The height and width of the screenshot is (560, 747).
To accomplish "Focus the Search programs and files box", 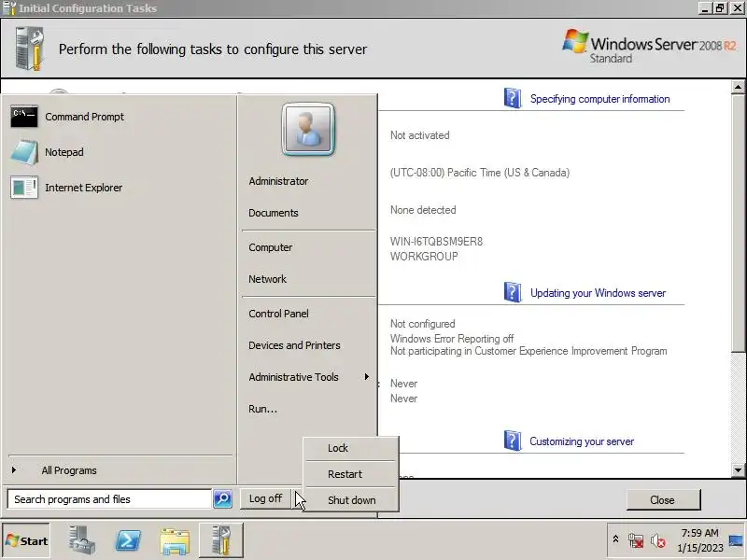I will pos(109,499).
